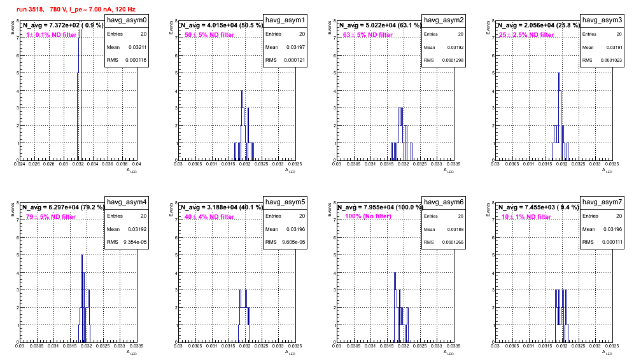Viewport: 634px width, 364px height.
Task: Click the red run 3518 title text
Action: click(76, 9)
